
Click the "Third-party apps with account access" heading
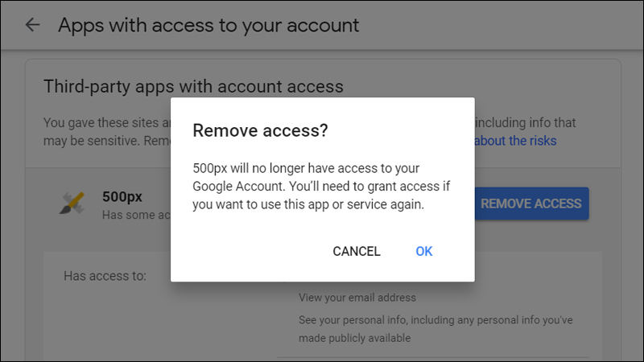pos(193,86)
